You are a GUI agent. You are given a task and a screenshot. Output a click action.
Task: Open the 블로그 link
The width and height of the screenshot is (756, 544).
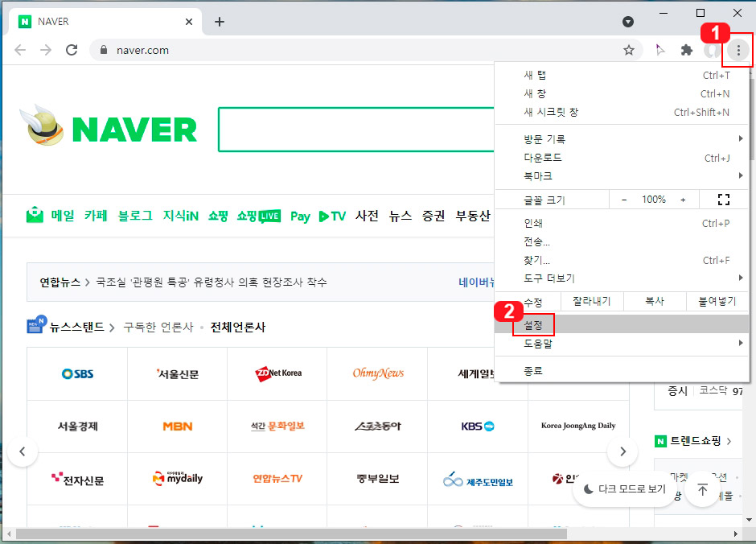click(x=135, y=216)
